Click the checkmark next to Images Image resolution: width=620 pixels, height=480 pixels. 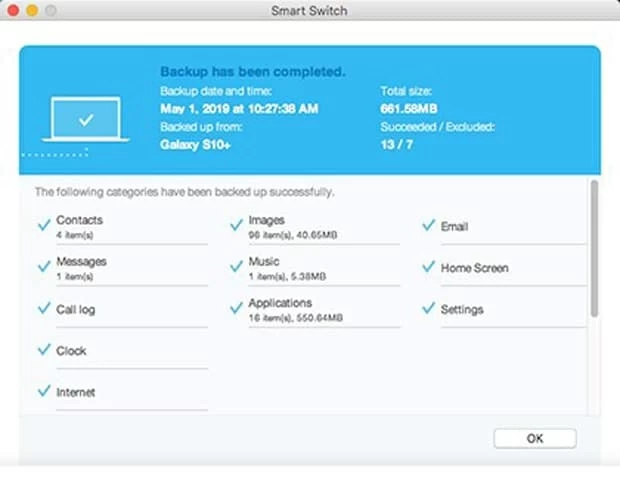pos(237,226)
